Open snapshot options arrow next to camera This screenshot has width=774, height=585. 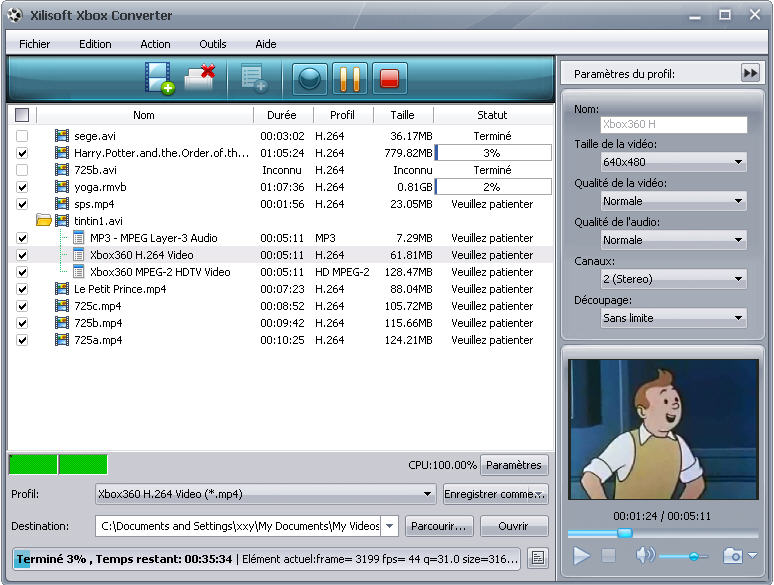tap(752, 555)
